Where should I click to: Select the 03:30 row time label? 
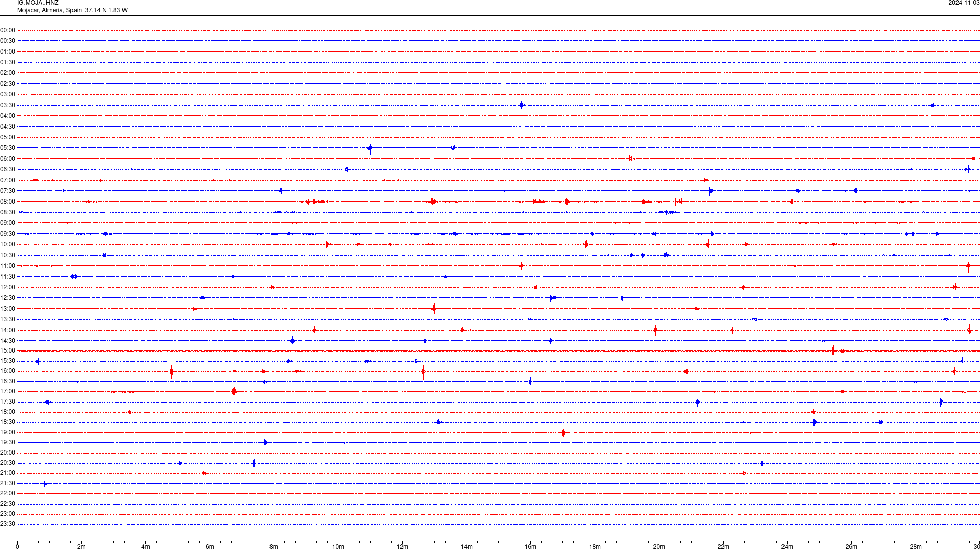tap(8, 105)
